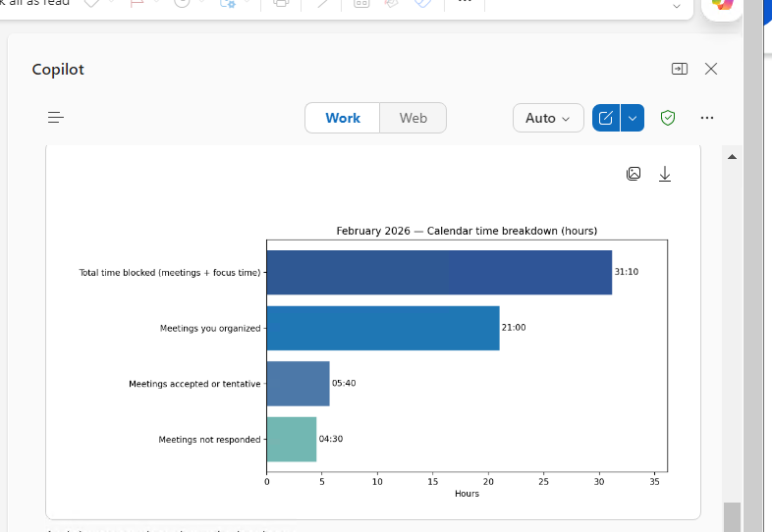Click the '05:40' value label
Image resolution: width=772 pixels, height=532 pixels.
click(344, 383)
